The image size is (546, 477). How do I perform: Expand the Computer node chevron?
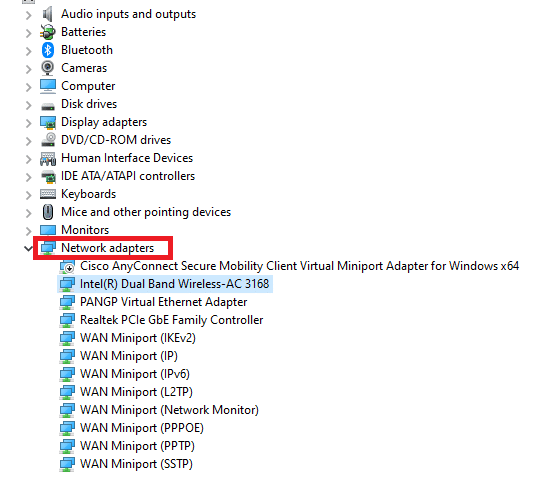pos(29,87)
